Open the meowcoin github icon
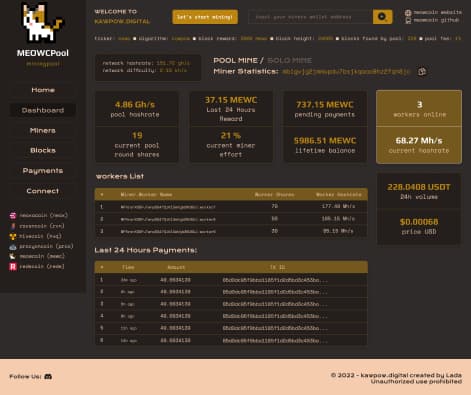This screenshot has width=471, height=395. pos(408,21)
